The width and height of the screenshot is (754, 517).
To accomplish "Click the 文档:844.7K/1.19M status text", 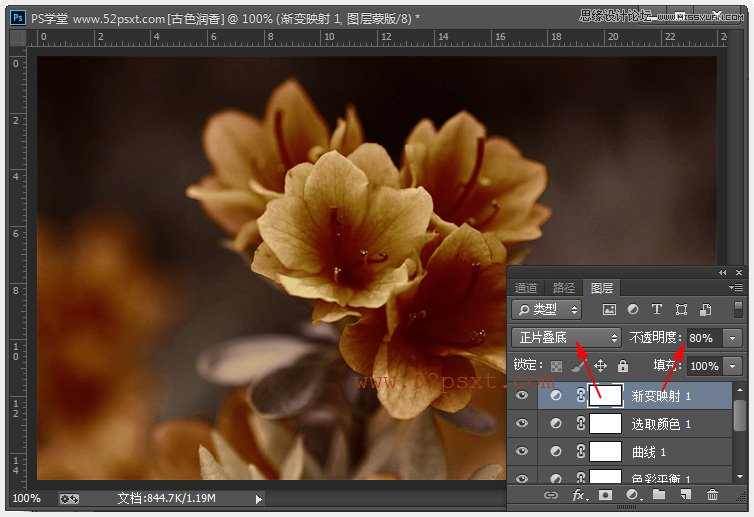I will 166,498.
